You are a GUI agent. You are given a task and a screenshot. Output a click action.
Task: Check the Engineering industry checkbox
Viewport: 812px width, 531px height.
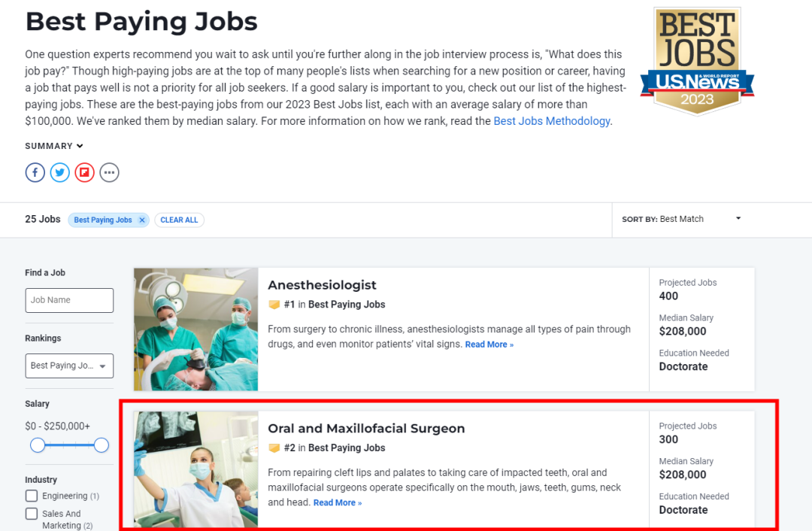point(32,496)
